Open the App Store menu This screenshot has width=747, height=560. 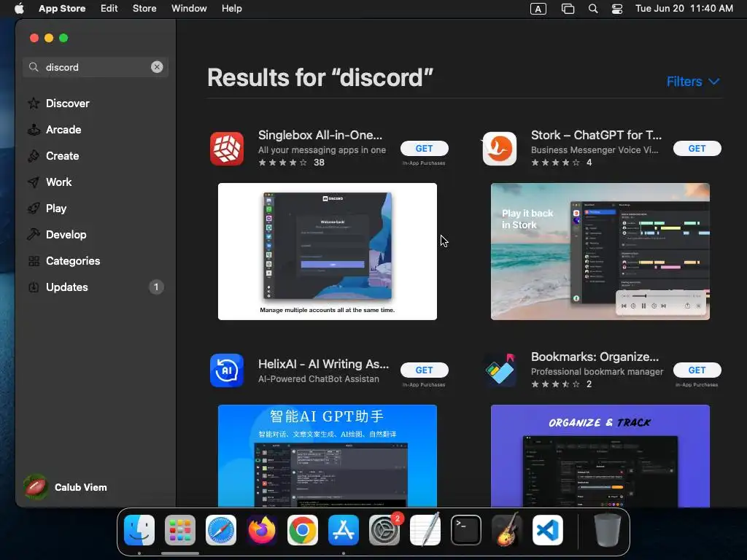pyautogui.click(x=63, y=9)
